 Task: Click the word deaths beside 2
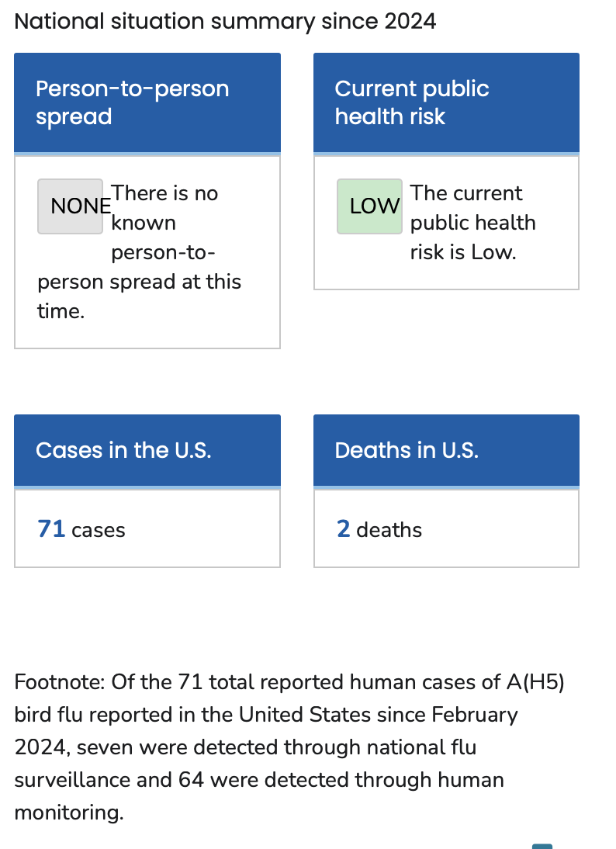(389, 530)
